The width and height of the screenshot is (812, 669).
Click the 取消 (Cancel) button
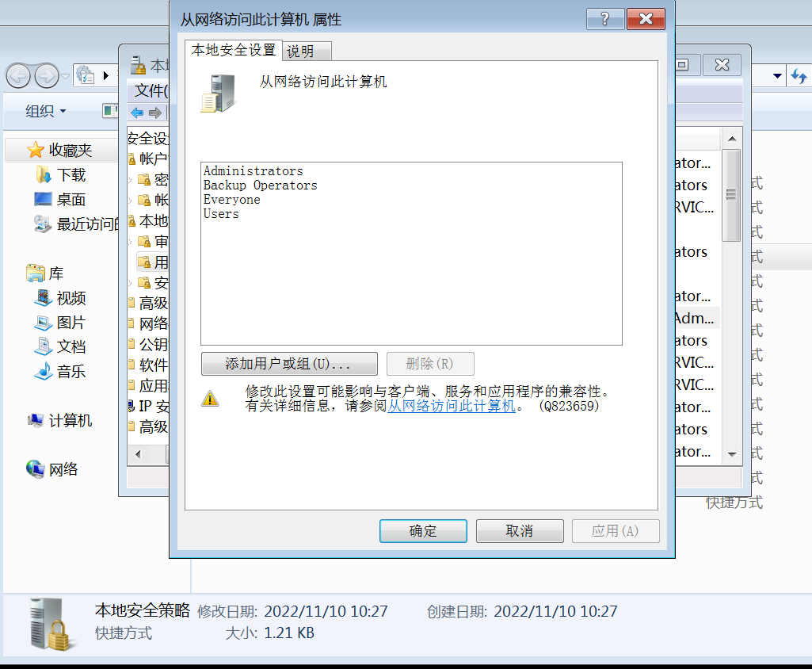pos(520,531)
